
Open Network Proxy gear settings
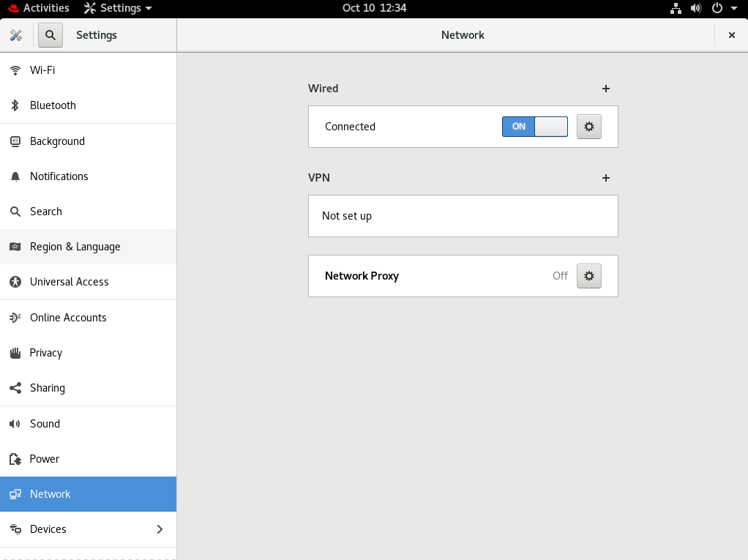pyautogui.click(x=588, y=276)
